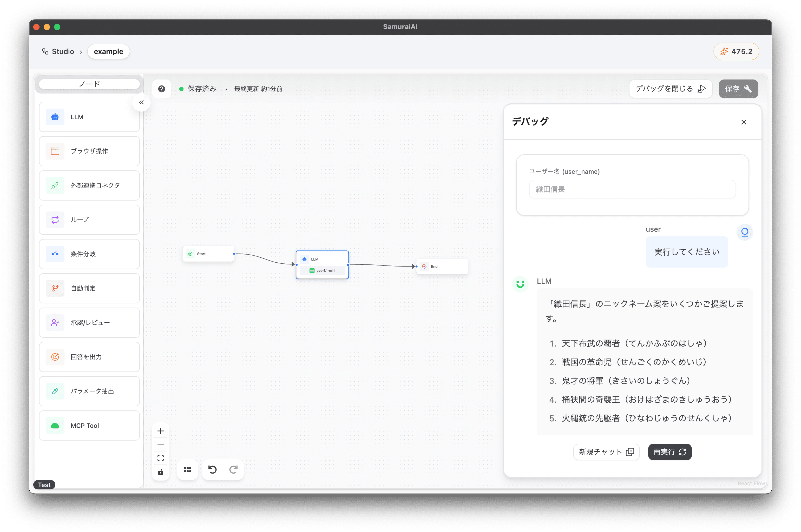Toggle the canvas lock icon
This screenshot has width=801, height=532.
tap(161, 472)
